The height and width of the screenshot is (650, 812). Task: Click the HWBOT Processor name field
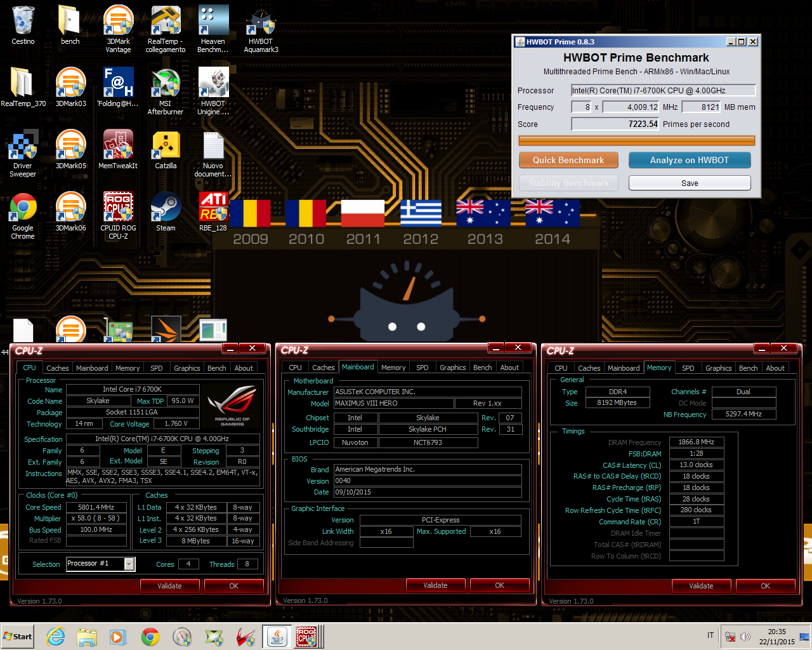click(x=664, y=91)
